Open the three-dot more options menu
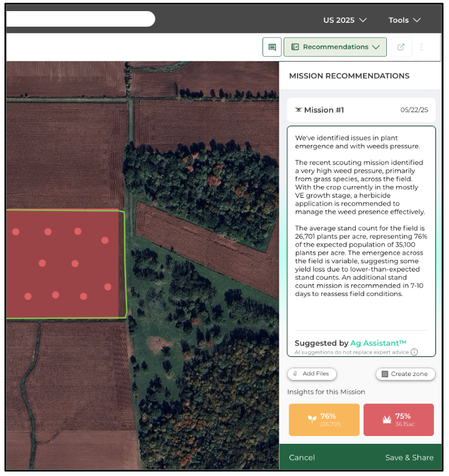Viewport: 449px width, 476px height. (421, 47)
